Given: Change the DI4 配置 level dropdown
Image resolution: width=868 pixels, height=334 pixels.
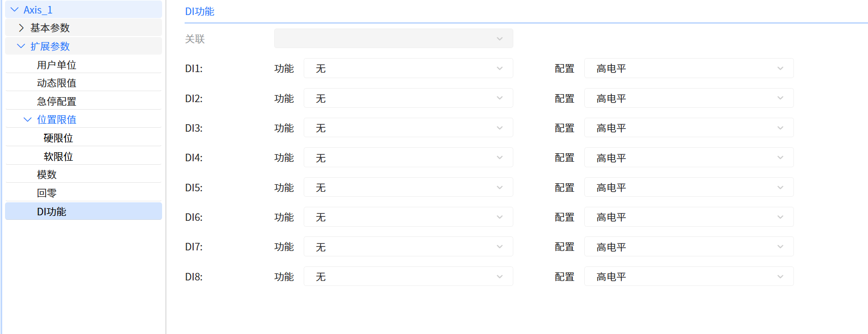Looking at the screenshot, I should point(688,158).
